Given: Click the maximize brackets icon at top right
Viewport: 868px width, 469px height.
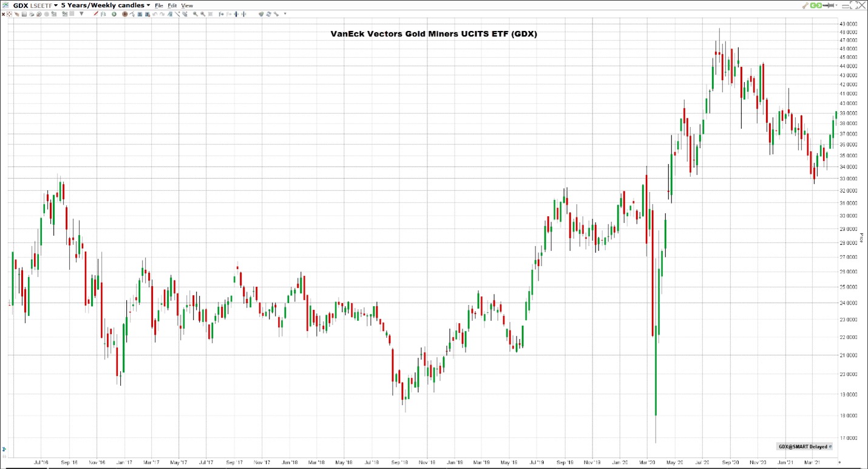Looking at the screenshot, I should pyautogui.click(x=853, y=5).
